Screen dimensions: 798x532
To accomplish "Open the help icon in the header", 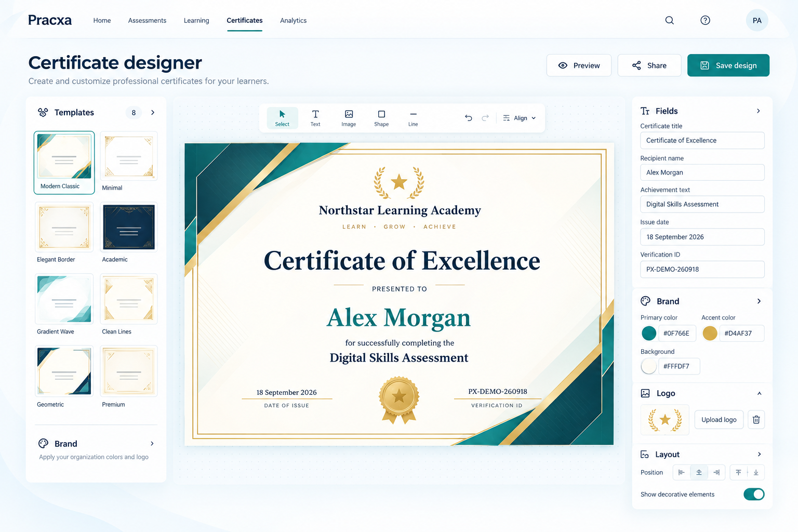I will 705,20.
